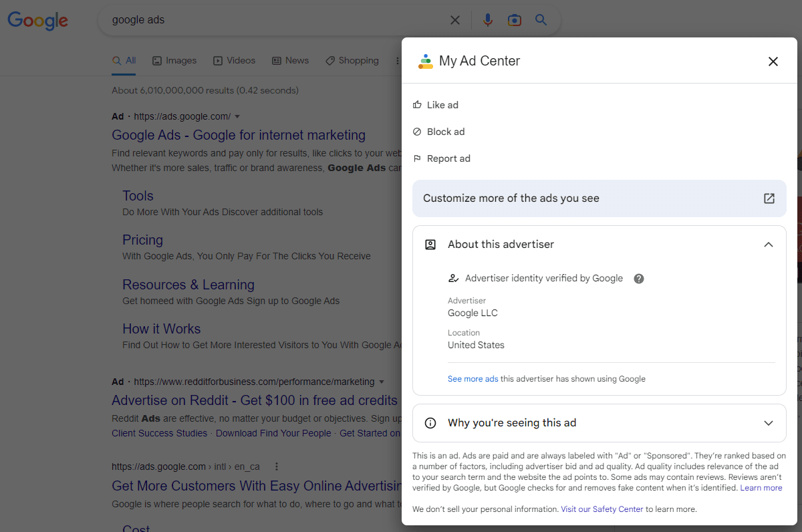Open the Learn more link

761,488
